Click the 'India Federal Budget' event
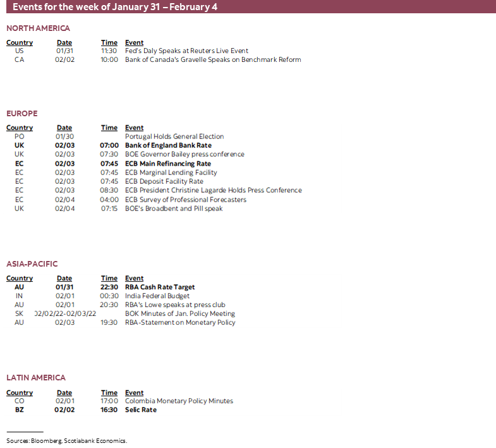 (x=157, y=296)
